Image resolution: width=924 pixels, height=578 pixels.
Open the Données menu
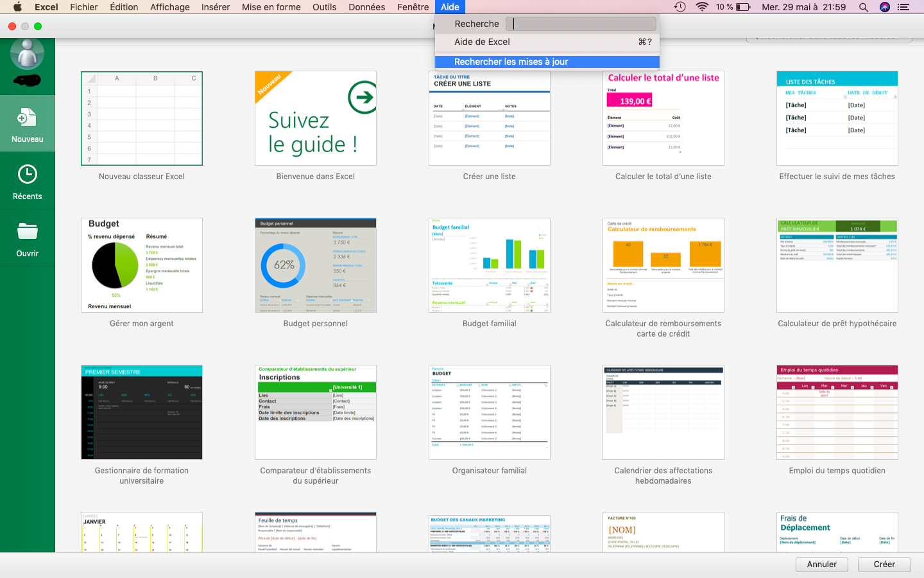(367, 7)
